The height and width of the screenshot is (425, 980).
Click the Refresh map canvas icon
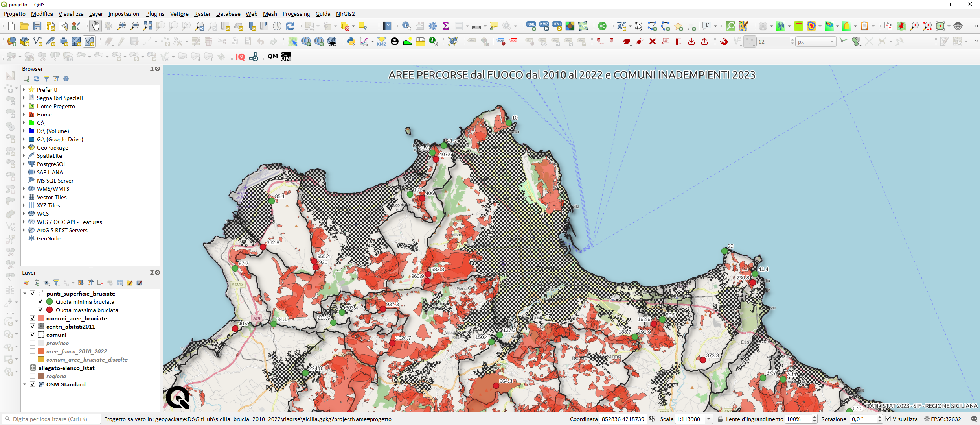pyautogui.click(x=290, y=26)
